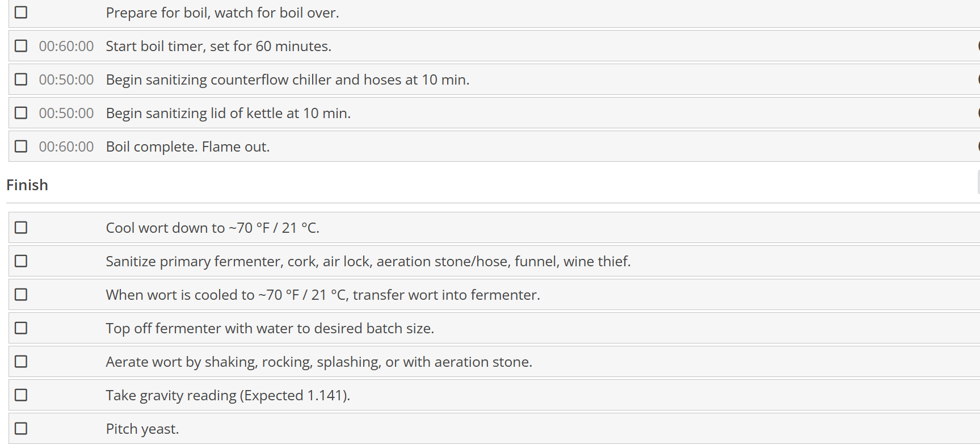Check the 'Pitch yeast' checkbox
Viewport: 980px width, 444px height.
pos(21,428)
